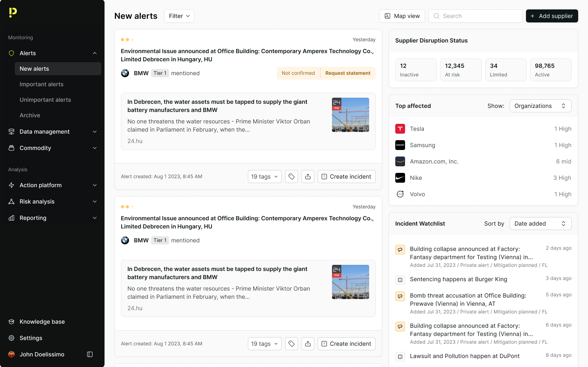
Task: Open the Date added sort dropdown
Action: (540, 224)
